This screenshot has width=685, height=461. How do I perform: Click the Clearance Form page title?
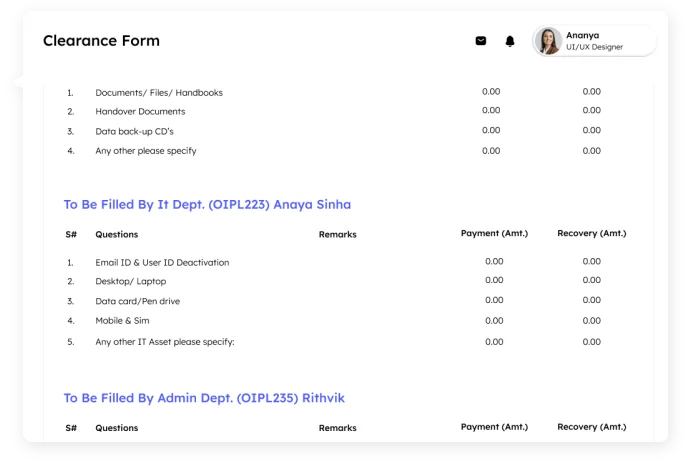point(101,41)
